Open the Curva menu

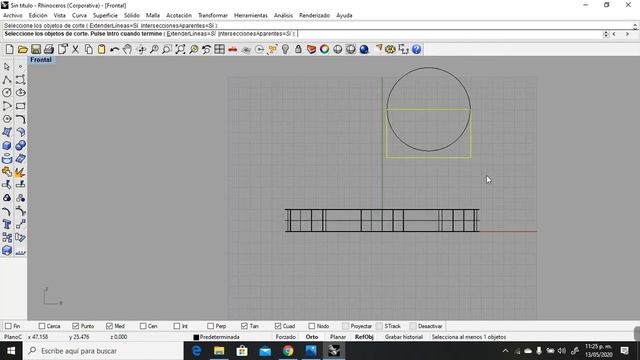79,16
